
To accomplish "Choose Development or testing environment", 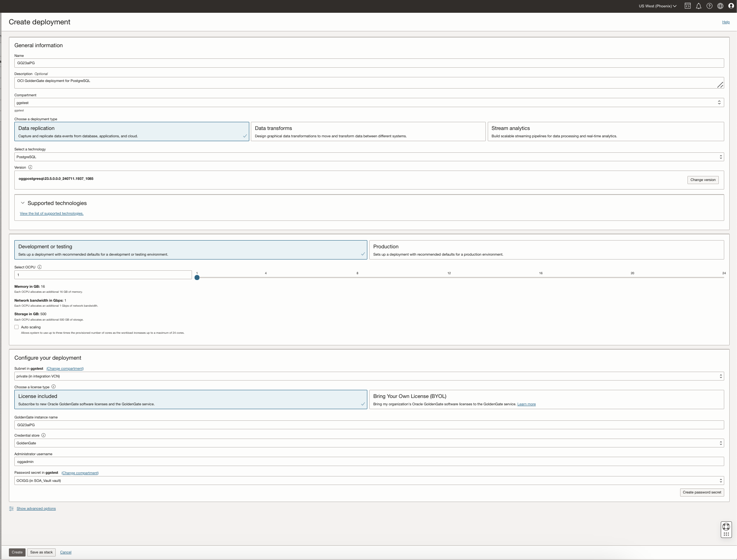I will 191,250.
